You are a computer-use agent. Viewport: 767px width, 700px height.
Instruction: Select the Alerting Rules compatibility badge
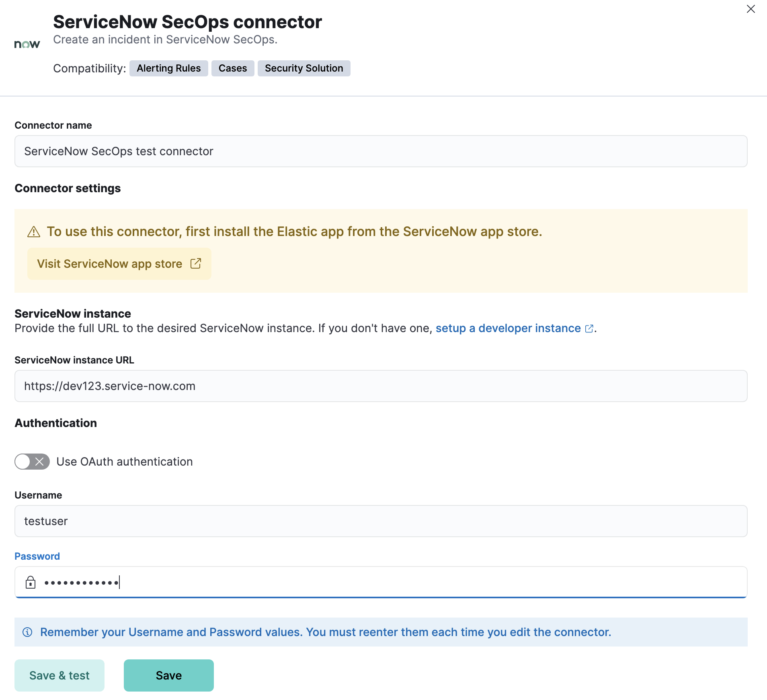(168, 68)
